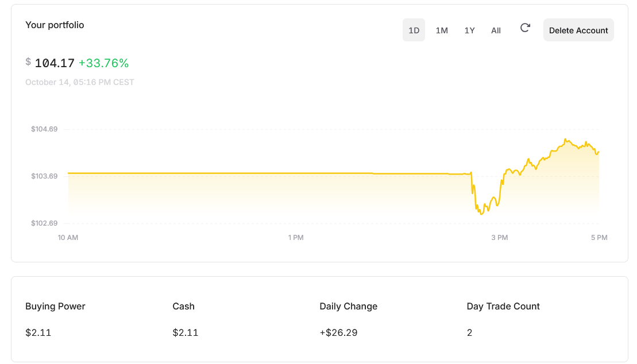Click the $104.69 axis label
Viewport: 637px width, 364px height.
[45, 129]
